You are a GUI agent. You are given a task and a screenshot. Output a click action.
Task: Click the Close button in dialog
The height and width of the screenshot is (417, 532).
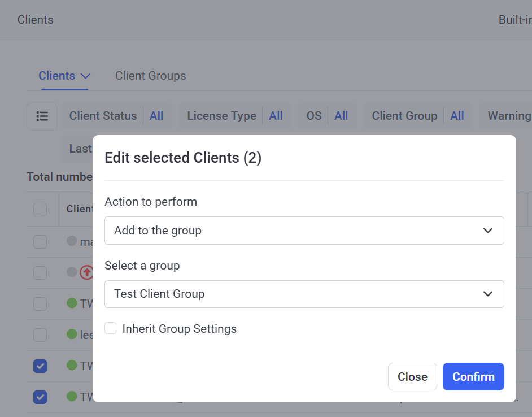(412, 377)
